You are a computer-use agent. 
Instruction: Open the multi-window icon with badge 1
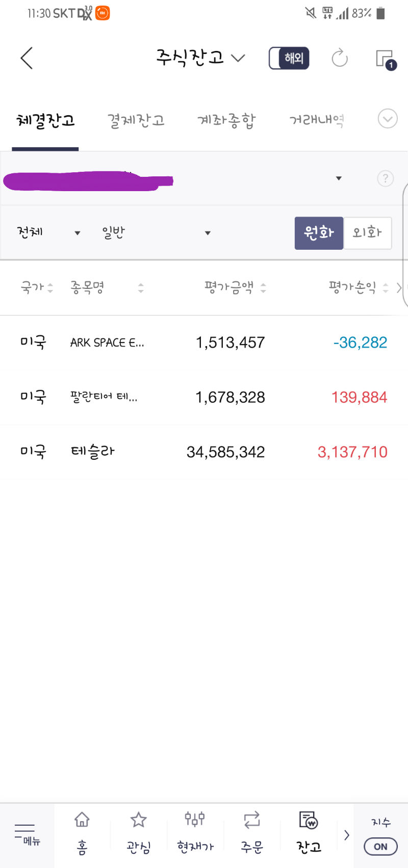tap(386, 60)
